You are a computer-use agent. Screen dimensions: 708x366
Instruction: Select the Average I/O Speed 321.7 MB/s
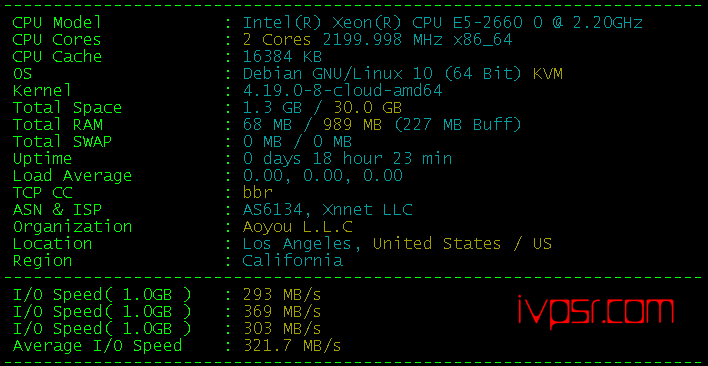click(292, 346)
